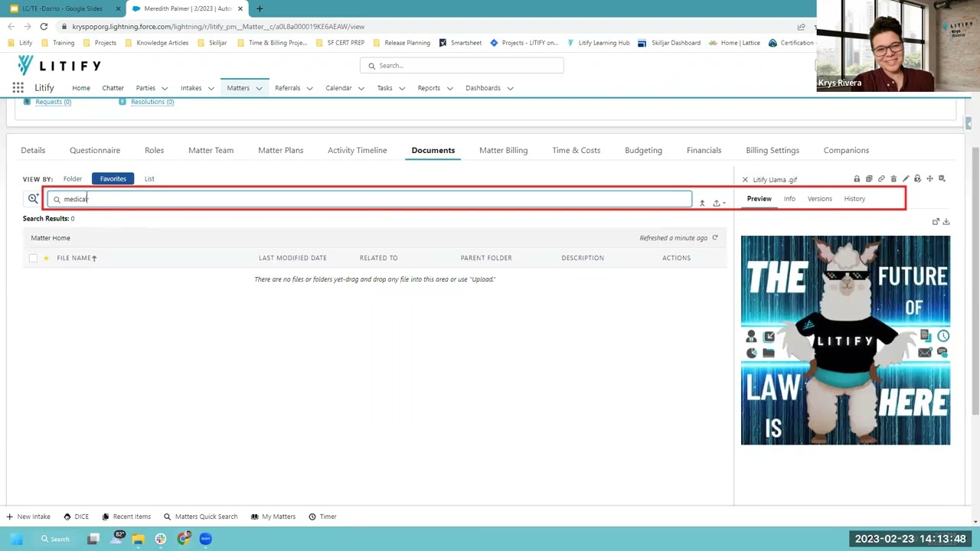Open the Versions tab
This screenshot has height=551, width=980.
coord(820,199)
